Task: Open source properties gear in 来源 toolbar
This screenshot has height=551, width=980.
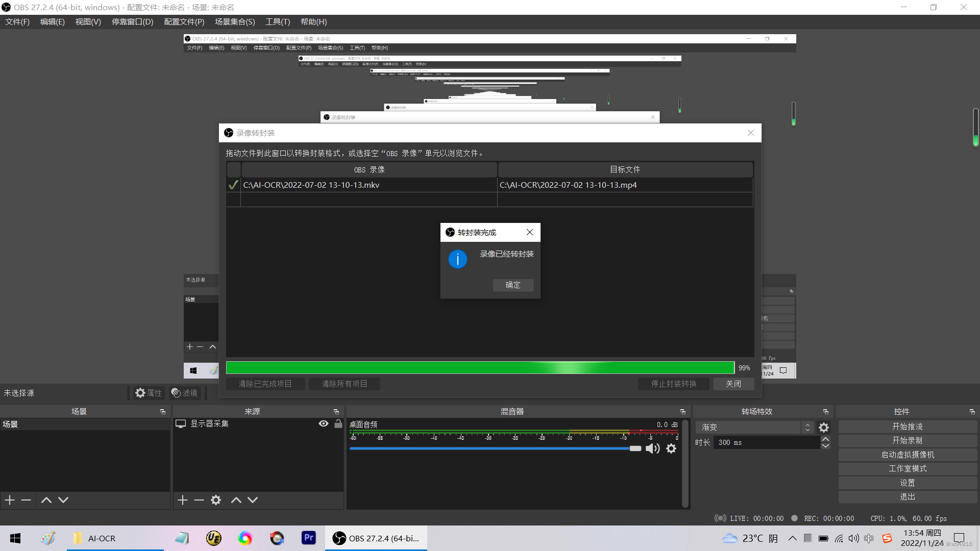Action: (216, 500)
